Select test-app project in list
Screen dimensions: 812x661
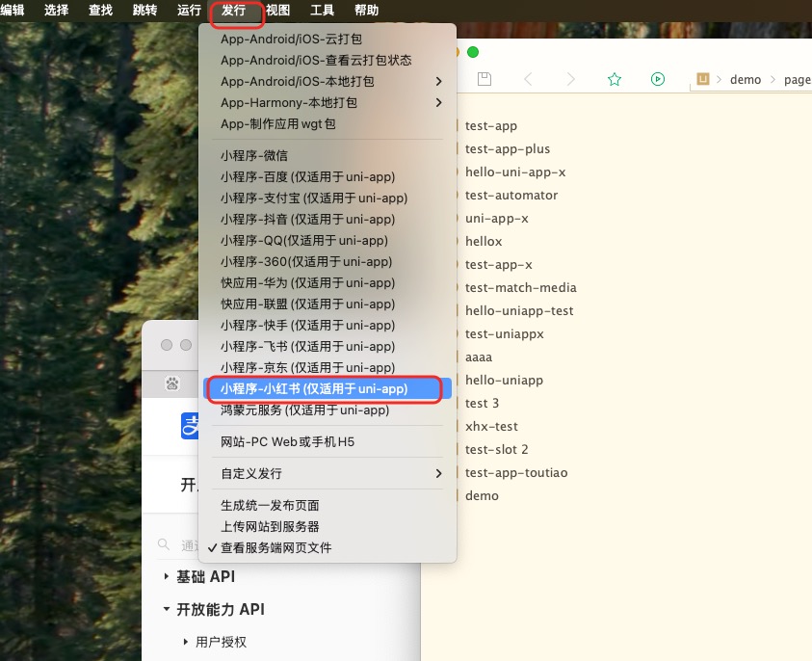click(x=491, y=126)
